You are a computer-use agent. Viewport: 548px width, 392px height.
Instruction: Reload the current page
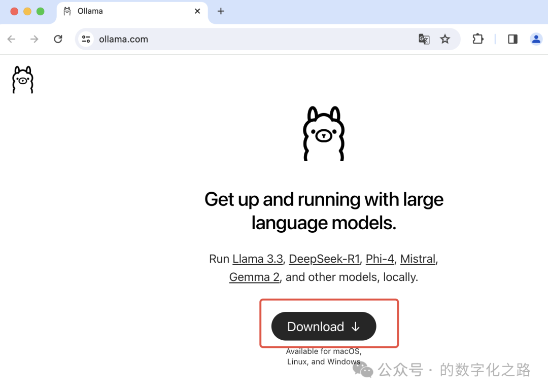58,39
